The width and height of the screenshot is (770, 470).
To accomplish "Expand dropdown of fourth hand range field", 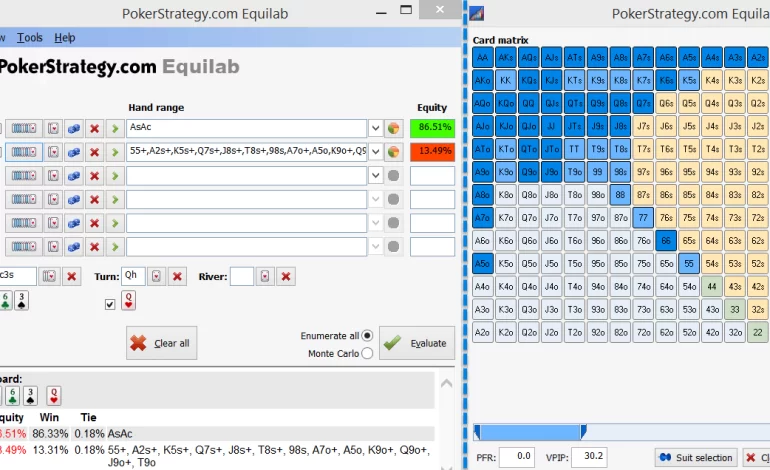I will point(375,199).
